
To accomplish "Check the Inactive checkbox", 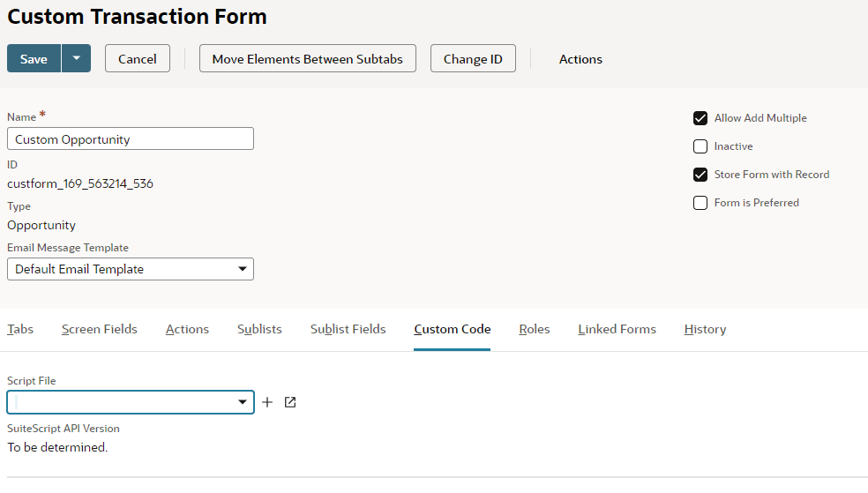I will (700, 146).
